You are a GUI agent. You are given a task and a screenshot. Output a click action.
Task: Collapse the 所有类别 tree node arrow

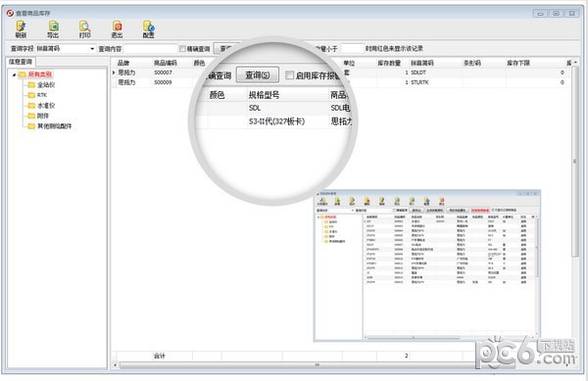[x=15, y=74]
